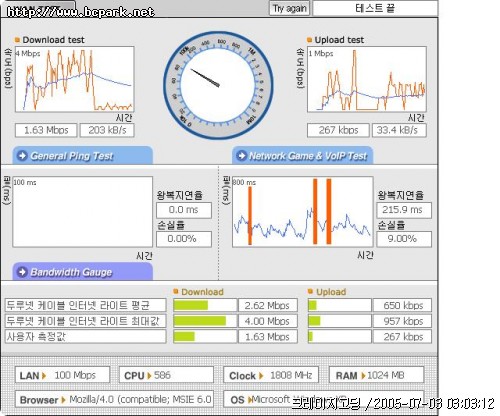Click the 두루넷 케이블 인터넷 라이트 최대값 row label
The width and height of the screenshot is (500, 416).
coord(85,321)
